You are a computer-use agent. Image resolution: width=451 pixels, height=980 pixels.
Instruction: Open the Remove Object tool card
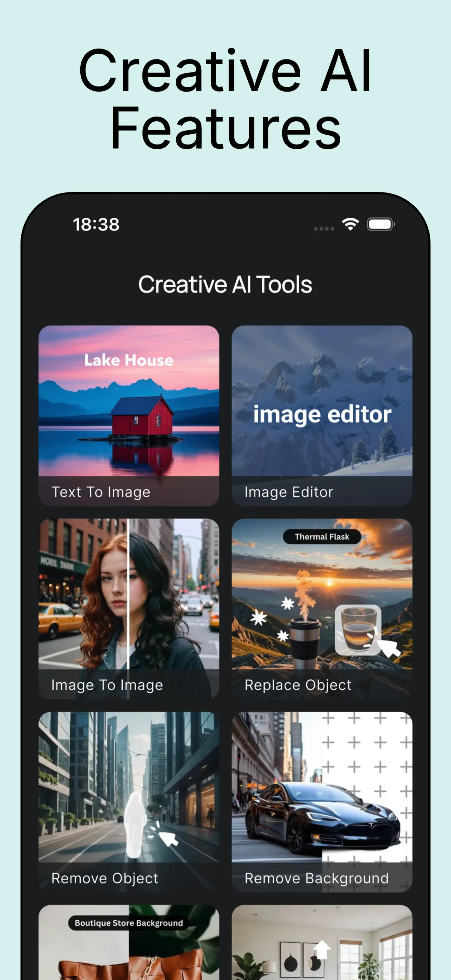[128, 802]
